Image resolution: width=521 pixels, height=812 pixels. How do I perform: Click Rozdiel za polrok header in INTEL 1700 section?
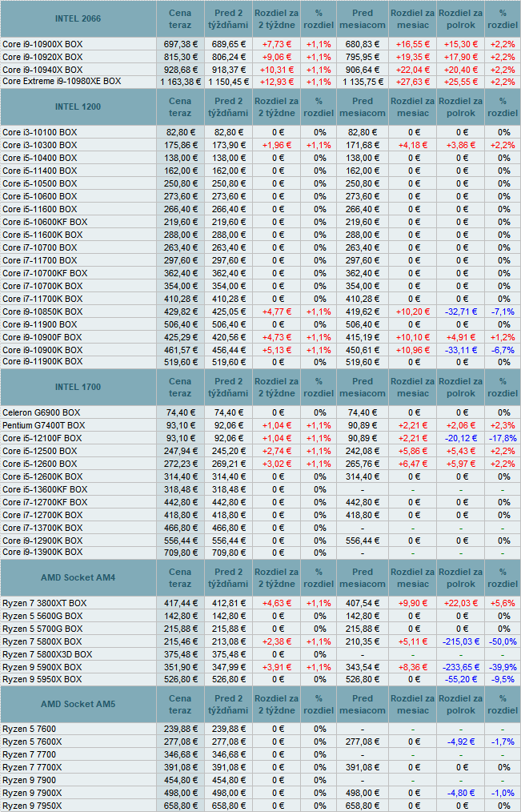click(460, 388)
